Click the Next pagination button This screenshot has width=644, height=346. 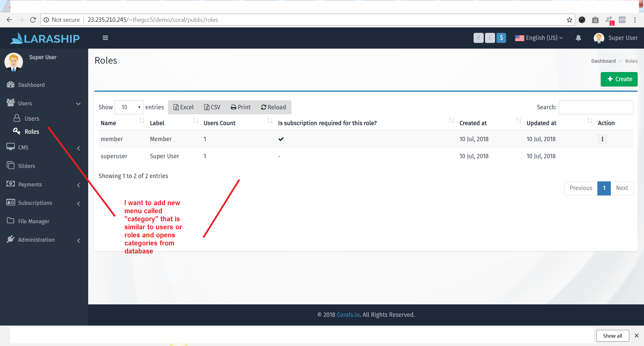tap(622, 188)
